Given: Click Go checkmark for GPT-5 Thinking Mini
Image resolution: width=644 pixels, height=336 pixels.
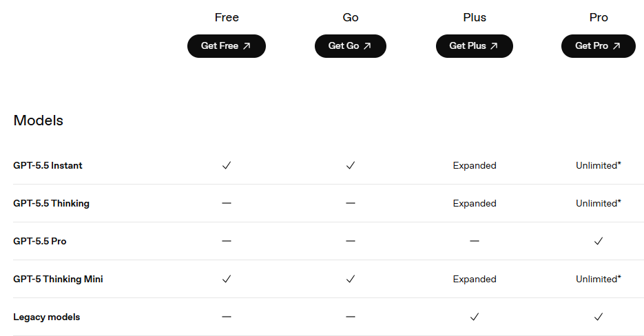Looking at the screenshot, I should pyautogui.click(x=351, y=279).
